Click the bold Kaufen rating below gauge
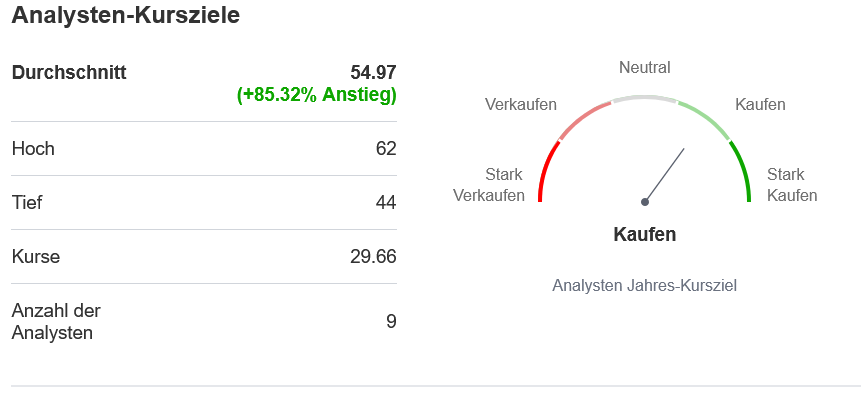 point(645,234)
